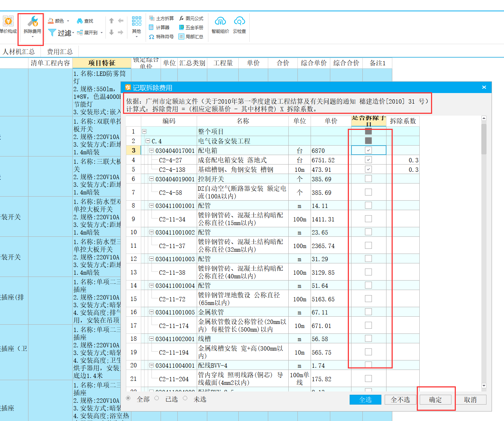Click the 过滤 funnel icon

point(52,33)
